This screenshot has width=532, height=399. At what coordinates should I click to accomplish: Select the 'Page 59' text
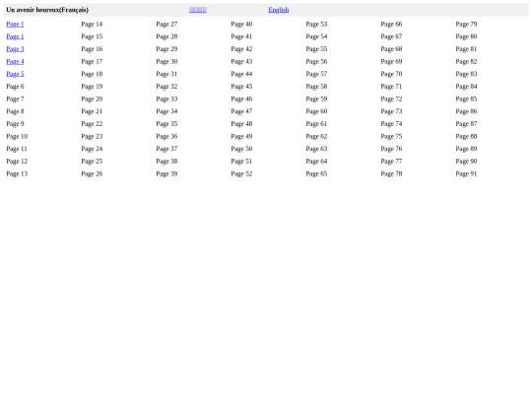[316, 100]
